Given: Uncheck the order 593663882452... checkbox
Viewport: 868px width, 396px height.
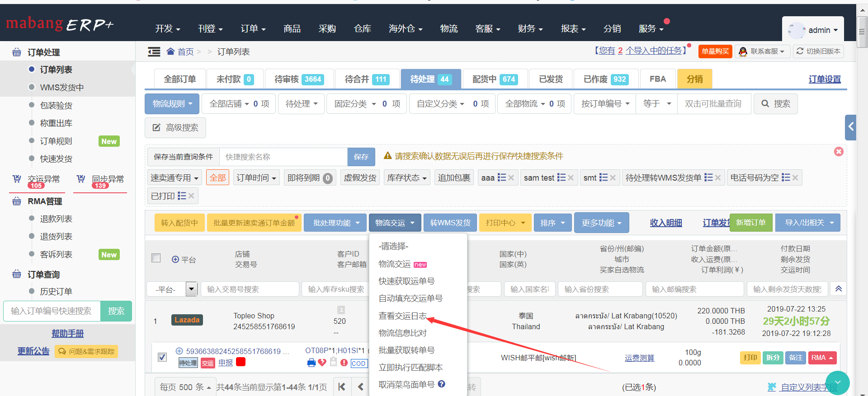Looking at the screenshot, I should (x=162, y=357).
